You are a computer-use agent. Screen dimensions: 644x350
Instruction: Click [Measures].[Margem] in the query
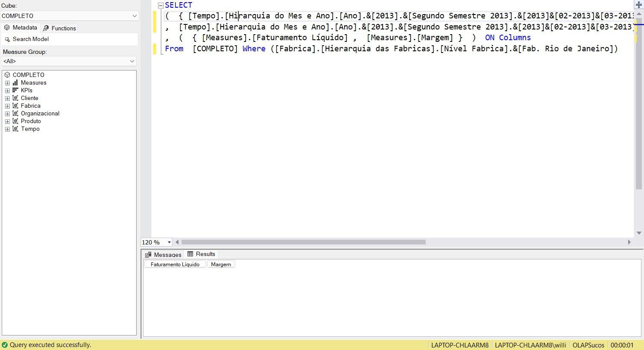click(410, 38)
